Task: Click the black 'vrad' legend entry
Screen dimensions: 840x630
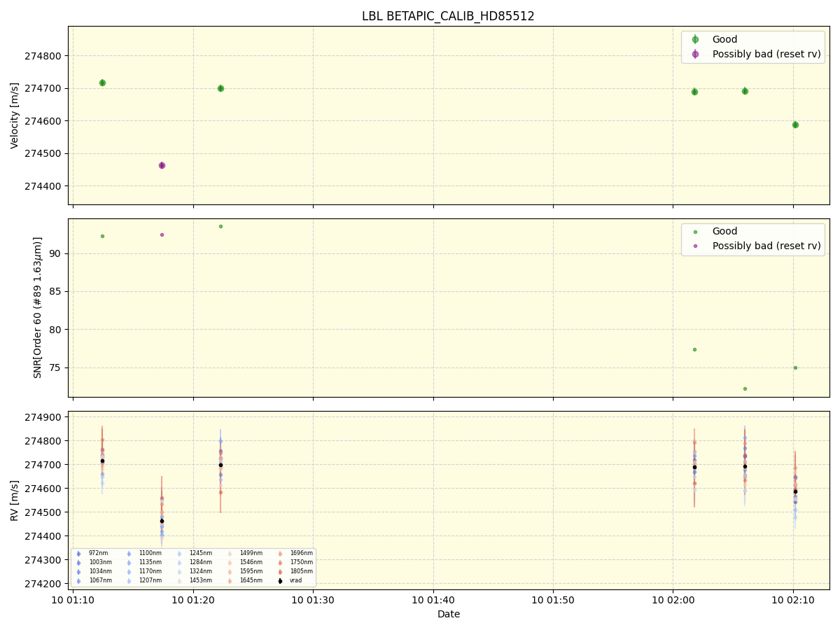Action: 296,580
